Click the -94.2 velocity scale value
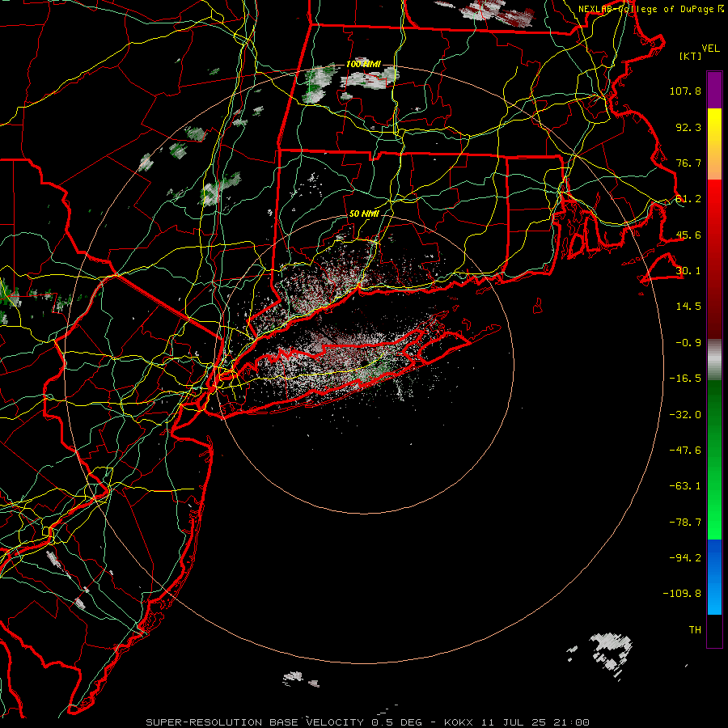The width and height of the screenshot is (728, 728). pyautogui.click(x=685, y=557)
